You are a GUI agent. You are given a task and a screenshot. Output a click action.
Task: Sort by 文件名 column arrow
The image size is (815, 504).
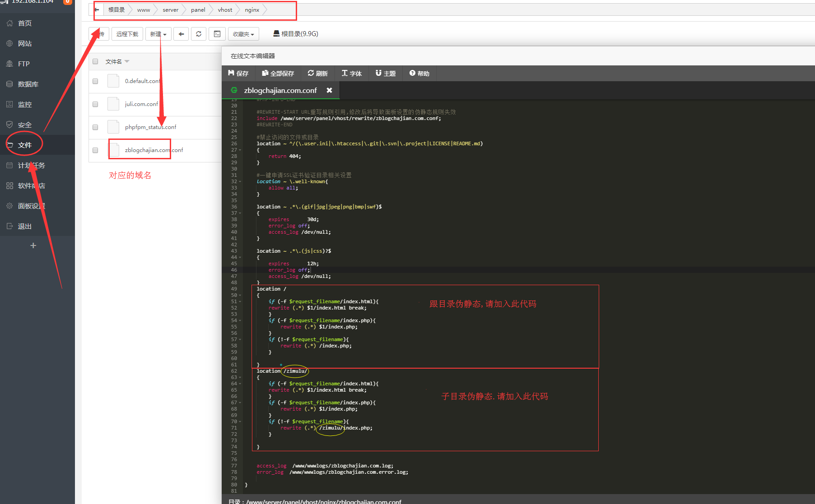pyautogui.click(x=127, y=61)
